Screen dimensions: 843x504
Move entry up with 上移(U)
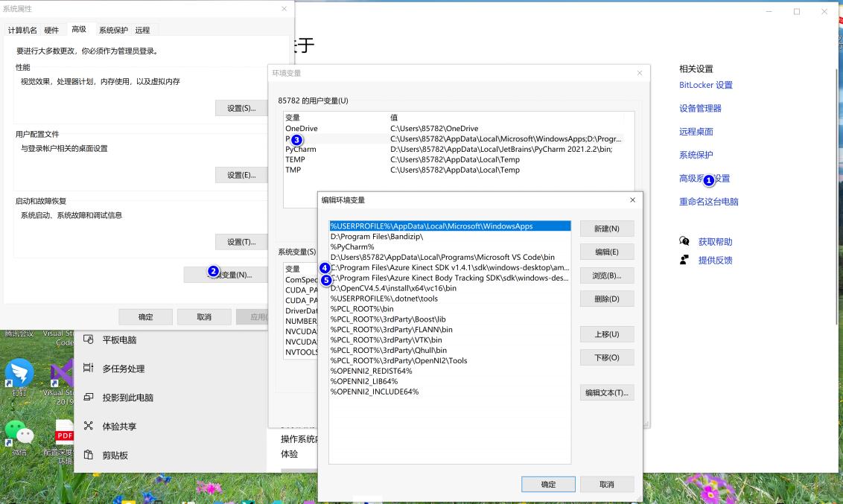(606, 334)
